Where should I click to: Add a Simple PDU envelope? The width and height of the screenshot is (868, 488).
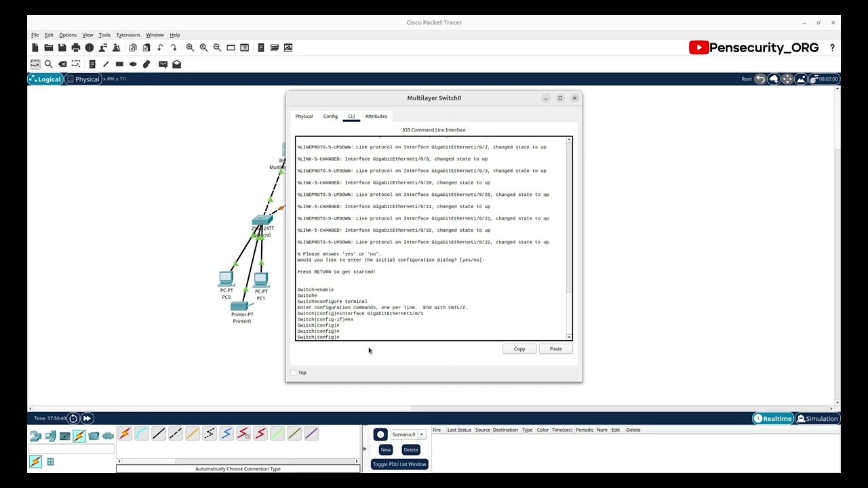click(163, 64)
